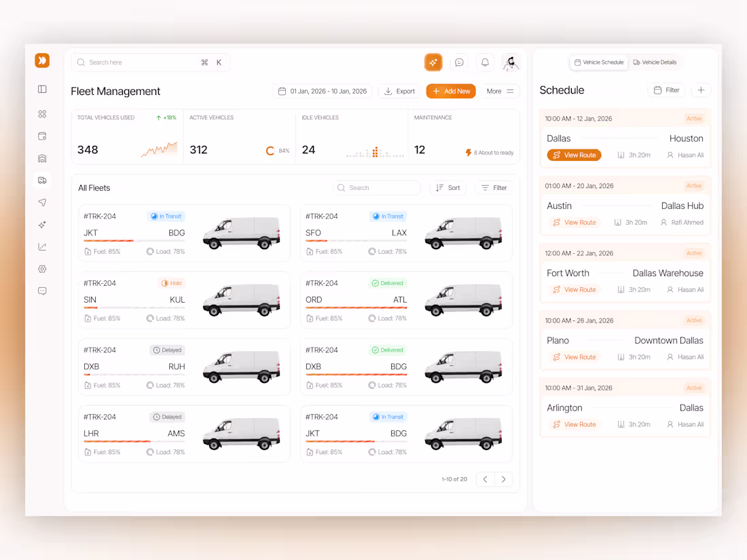Open the Warehouse icon in the sidebar
Image resolution: width=747 pixels, height=560 pixels.
pyautogui.click(x=42, y=157)
